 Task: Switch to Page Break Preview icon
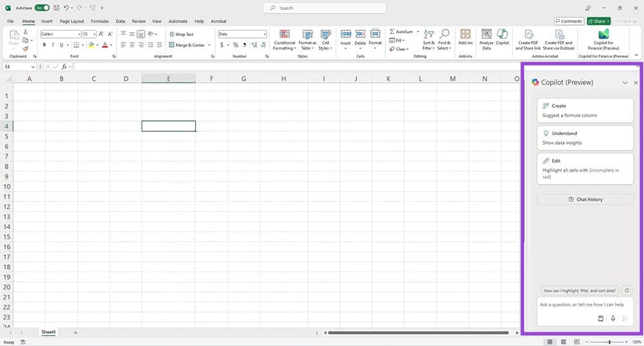point(577,342)
